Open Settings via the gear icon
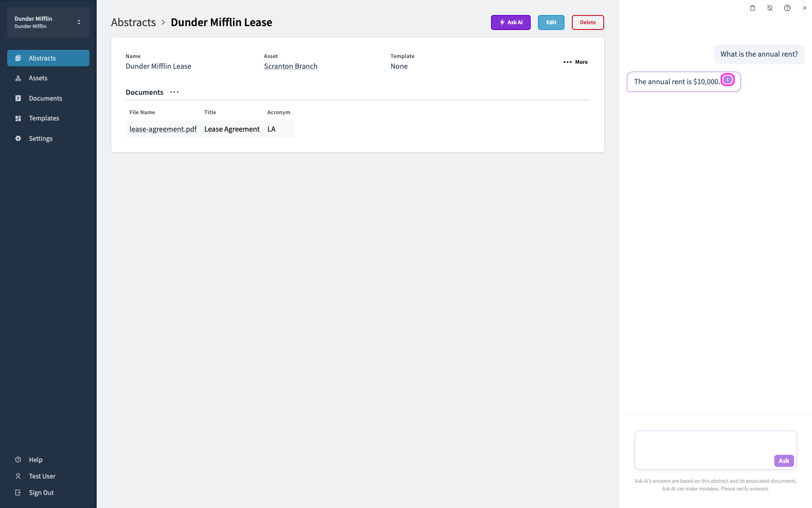The height and width of the screenshot is (508, 812). pyautogui.click(x=18, y=138)
